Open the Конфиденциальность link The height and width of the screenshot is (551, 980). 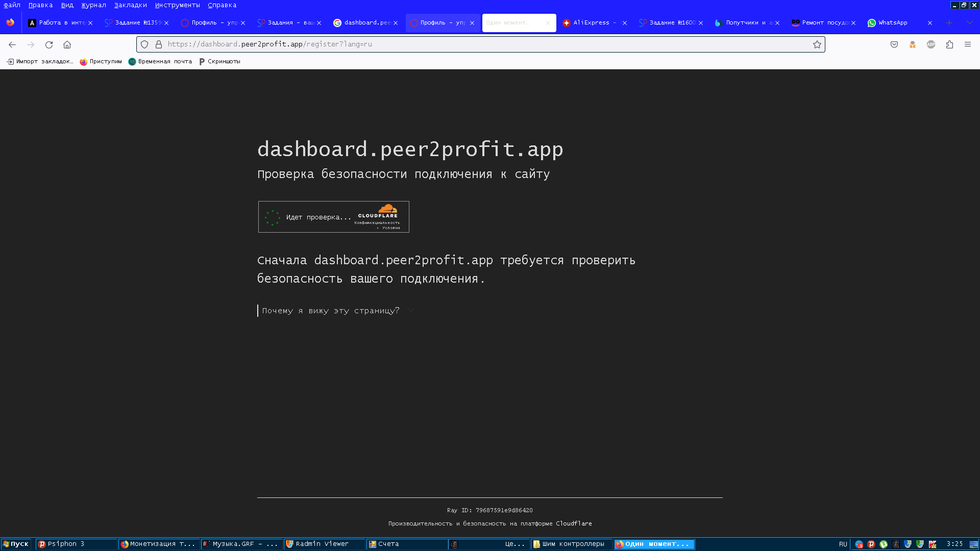pyautogui.click(x=377, y=223)
